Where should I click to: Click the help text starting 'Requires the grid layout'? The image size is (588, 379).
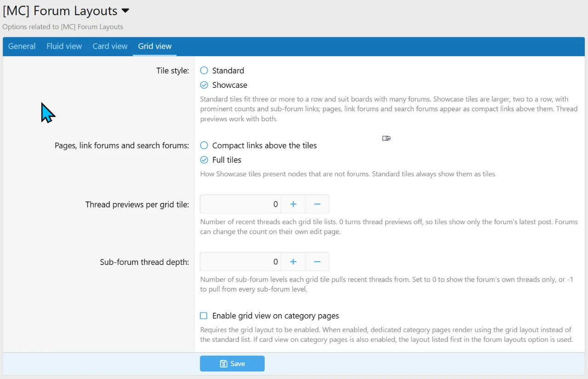(x=387, y=335)
